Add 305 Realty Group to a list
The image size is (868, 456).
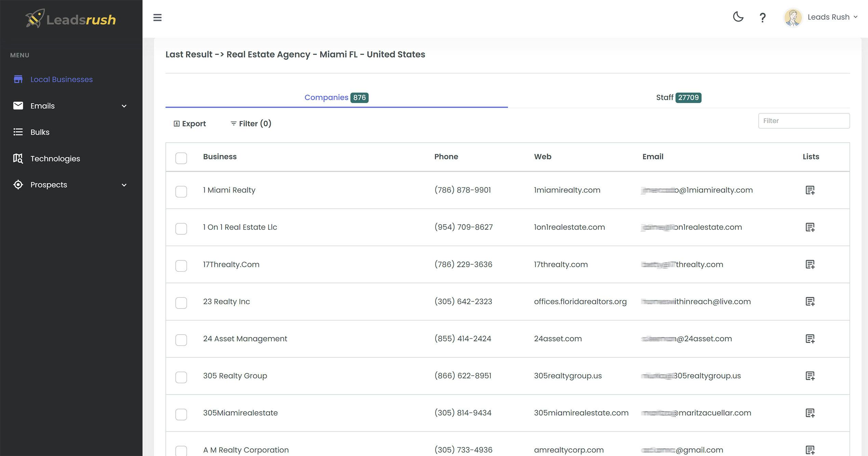(810, 376)
